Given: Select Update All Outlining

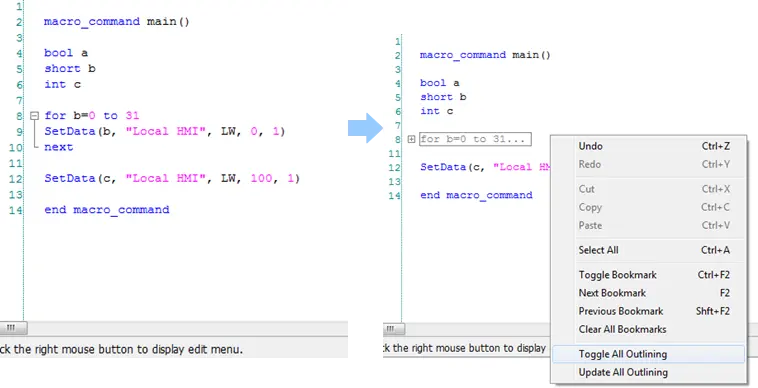Looking at the screenshot, I should click(648, 373).
